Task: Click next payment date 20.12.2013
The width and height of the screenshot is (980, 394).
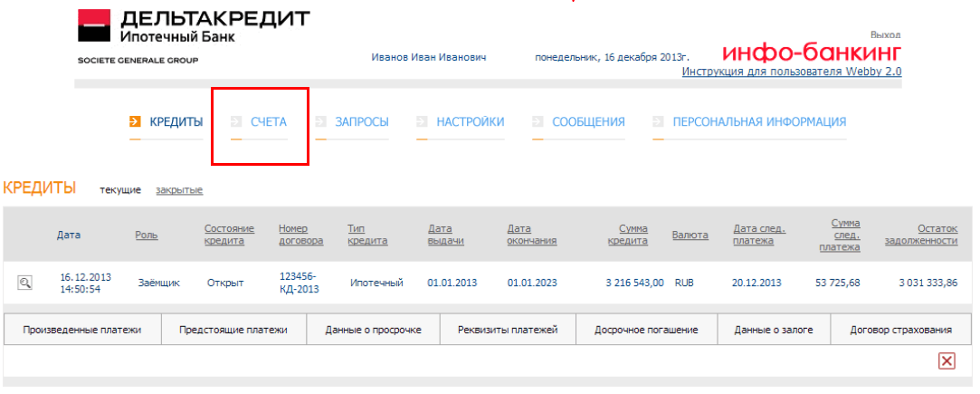Action: tap(756, 283)
